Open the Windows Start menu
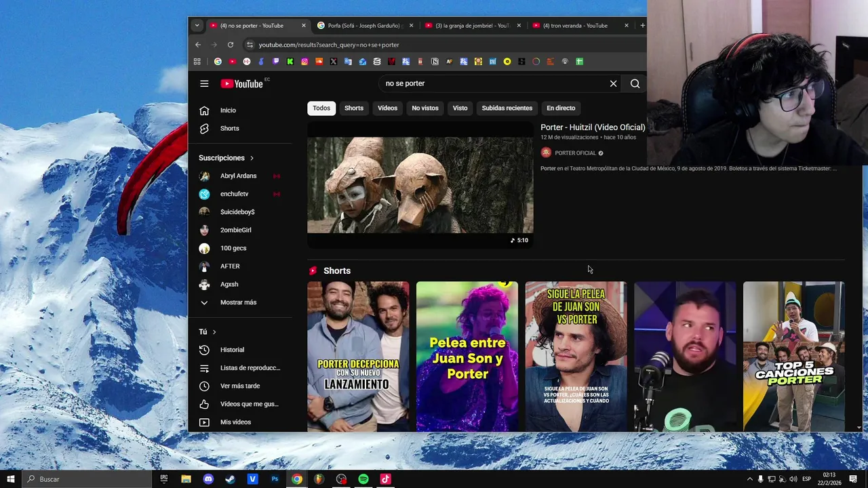Screen dimensions: 868x488 (x=10, y=479)
